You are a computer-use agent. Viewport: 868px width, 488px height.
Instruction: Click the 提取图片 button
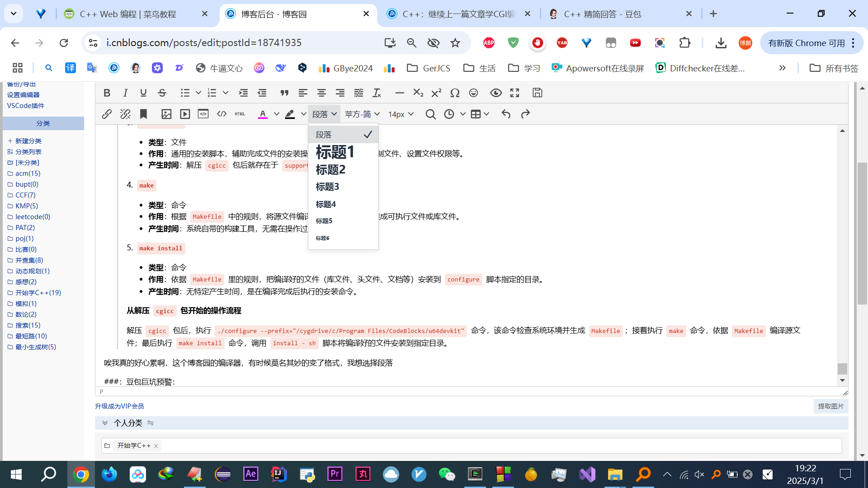point(831,406)
